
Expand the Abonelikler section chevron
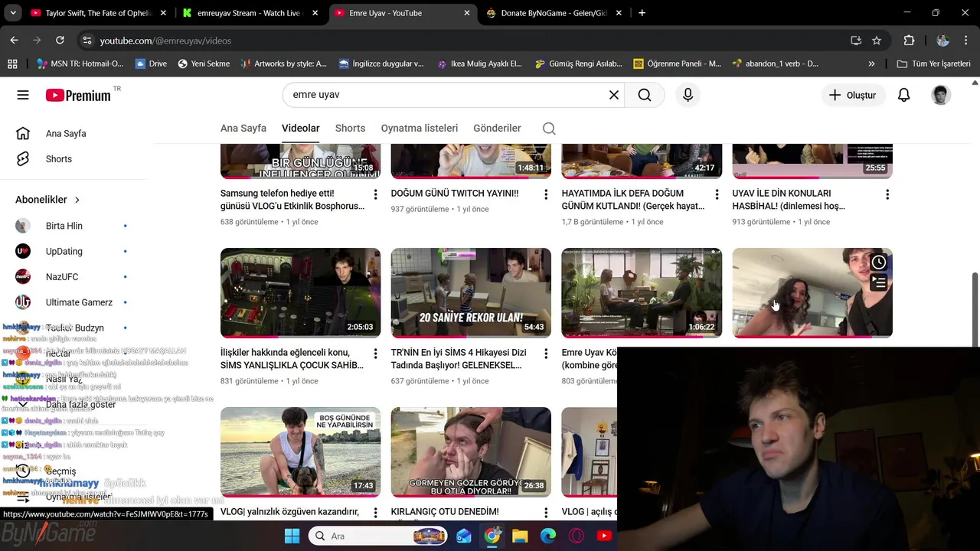tap(77, 200)
